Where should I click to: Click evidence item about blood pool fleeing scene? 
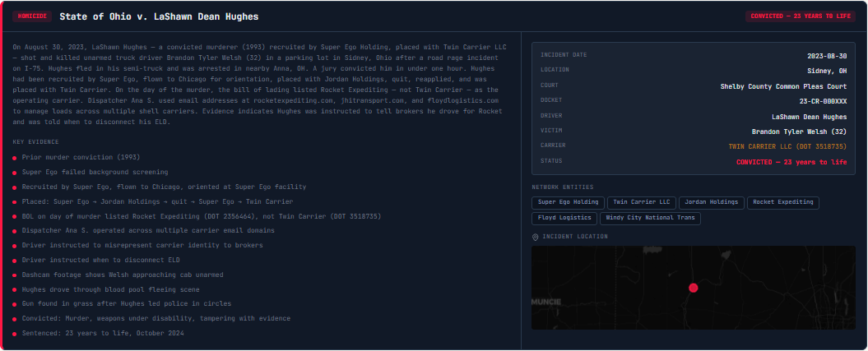111,289
